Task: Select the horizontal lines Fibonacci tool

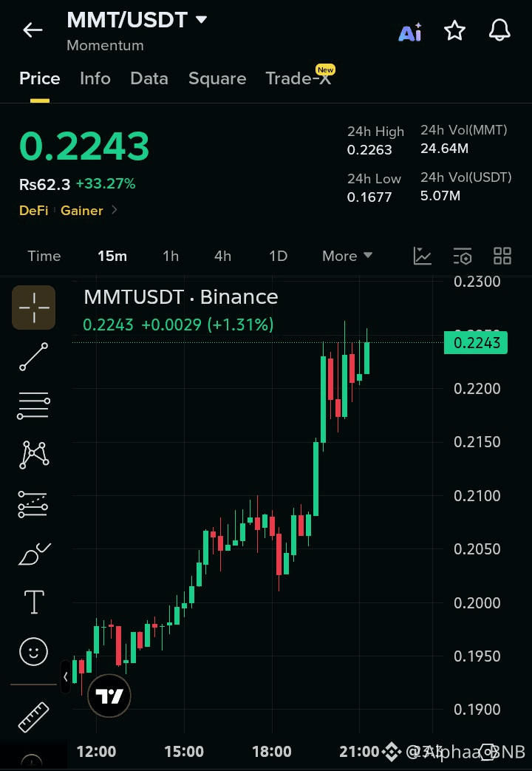Action: click(34, 406)
